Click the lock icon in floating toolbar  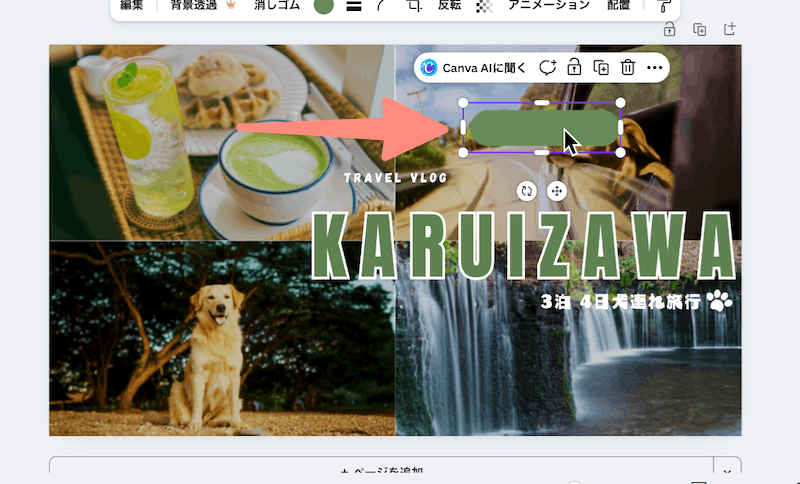tap(574, 67)
